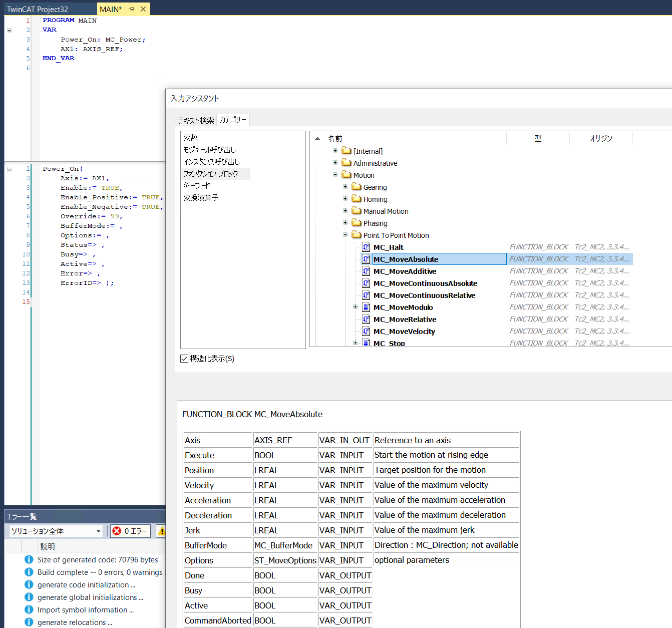
Task: Switch to the テキスト検索 tab
Action: point(196,120)
